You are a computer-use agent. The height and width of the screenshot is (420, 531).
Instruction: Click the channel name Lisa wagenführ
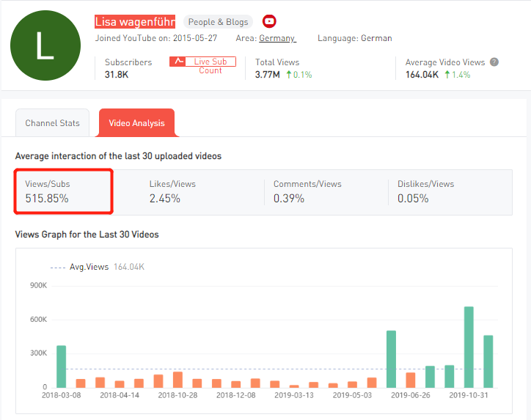[x=135, y=22]
